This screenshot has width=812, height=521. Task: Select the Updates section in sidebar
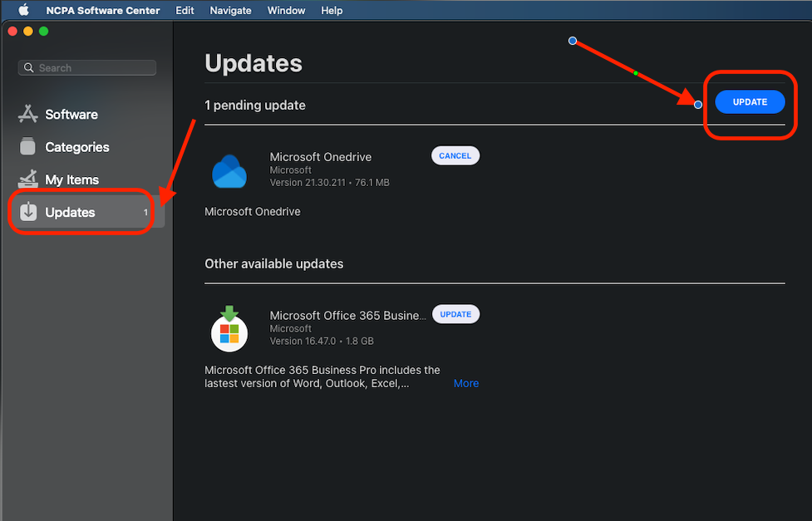click(x=70, y=213)
